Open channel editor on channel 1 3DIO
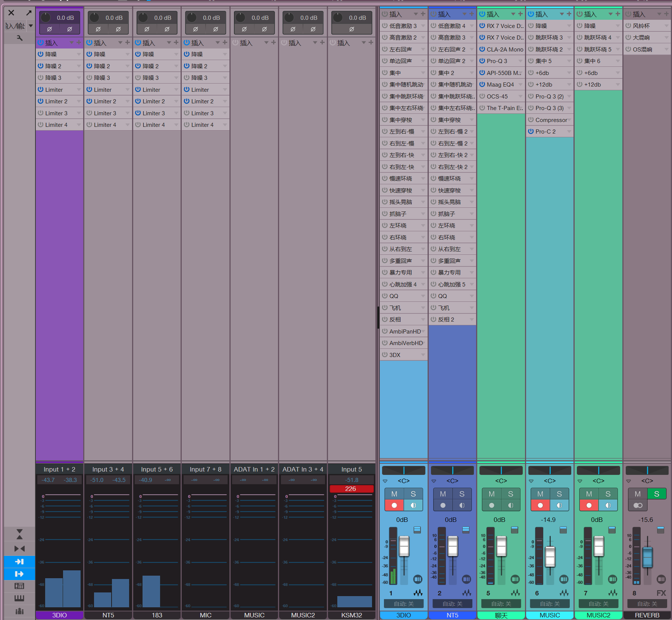This screenshot has width=672, height=620. point(418,579)
